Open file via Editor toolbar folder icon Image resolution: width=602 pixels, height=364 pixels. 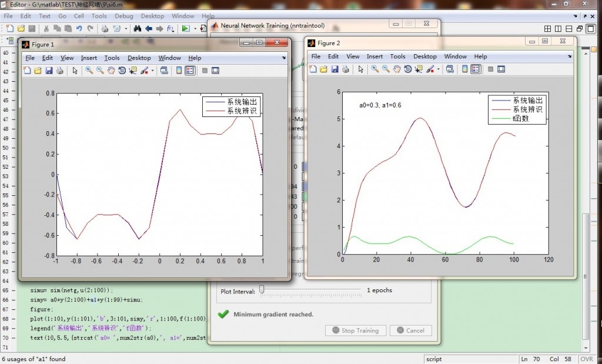(x=21, y=28)
